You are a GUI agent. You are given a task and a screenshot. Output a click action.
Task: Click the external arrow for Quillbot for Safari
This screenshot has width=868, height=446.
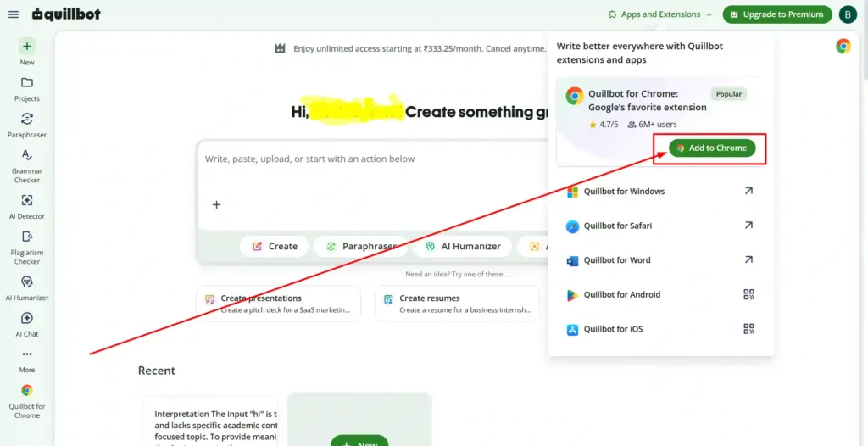748,225
